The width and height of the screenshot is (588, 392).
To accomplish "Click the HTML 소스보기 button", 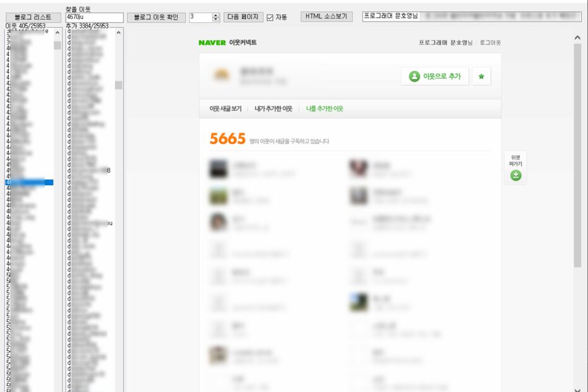I will pyautogui.click(x=327, y=16).
